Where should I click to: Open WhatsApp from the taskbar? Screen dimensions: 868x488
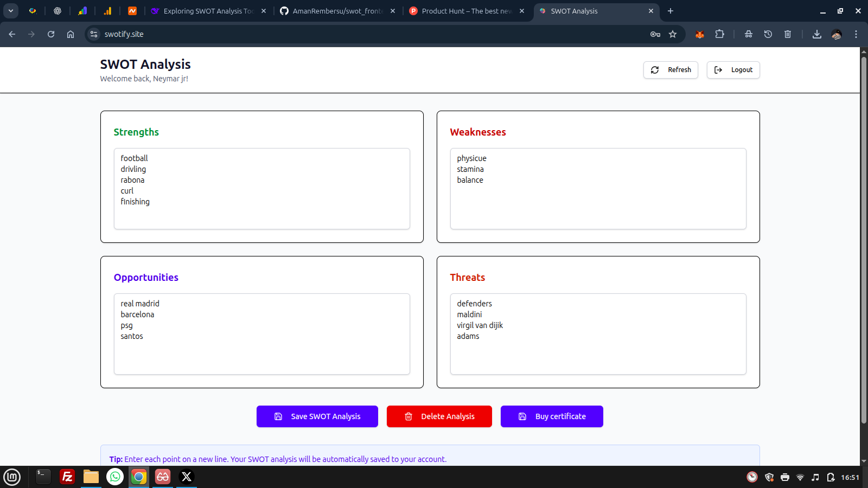114,477
